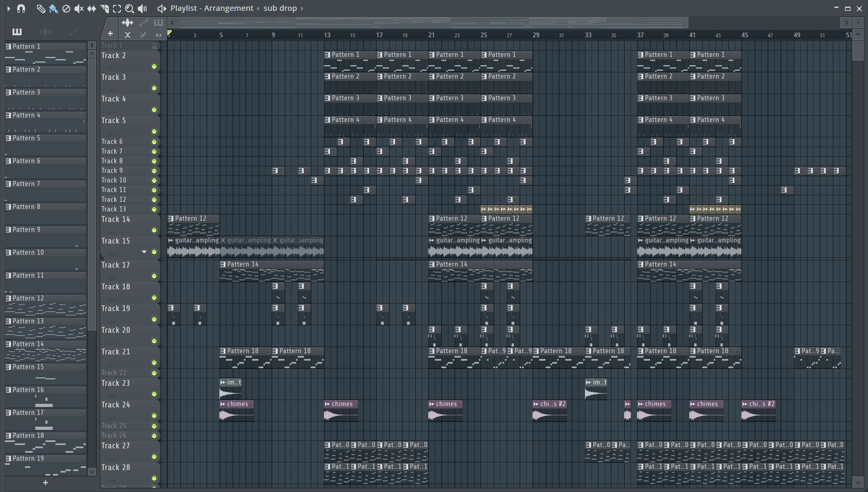Show audio clips in the picker panel
The width and height of the screenshot is (868, 492).
coord(45,32)
